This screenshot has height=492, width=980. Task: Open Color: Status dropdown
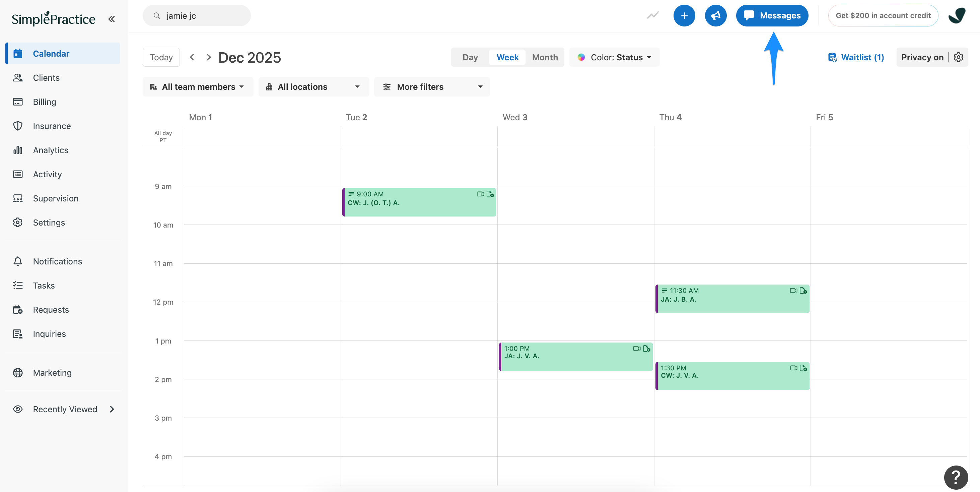click(614, 57)
